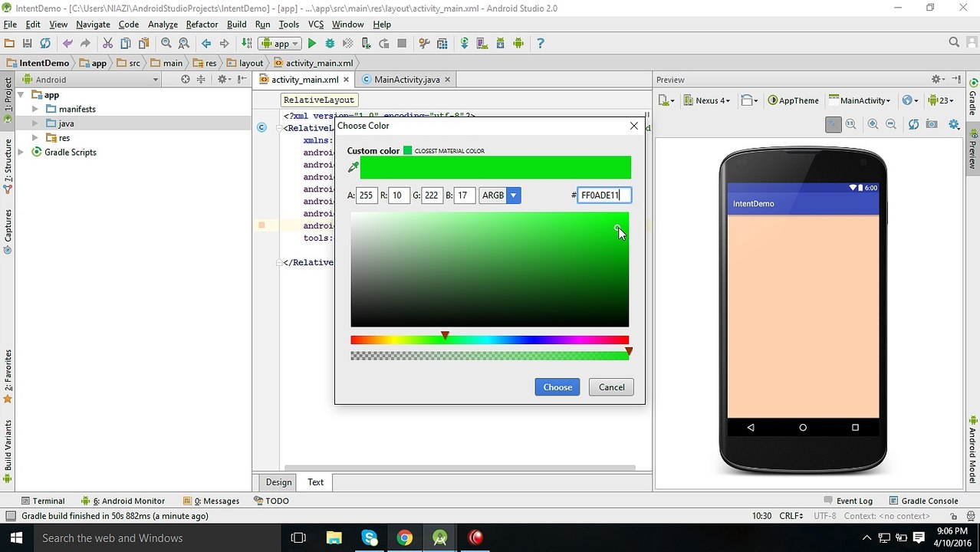Open the Nexus 4 device dropdown
The image size is (980, 552).
[x=707, y=100]
